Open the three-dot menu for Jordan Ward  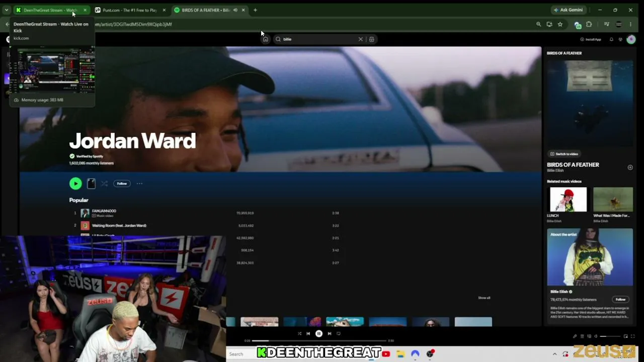pos(139,184)
